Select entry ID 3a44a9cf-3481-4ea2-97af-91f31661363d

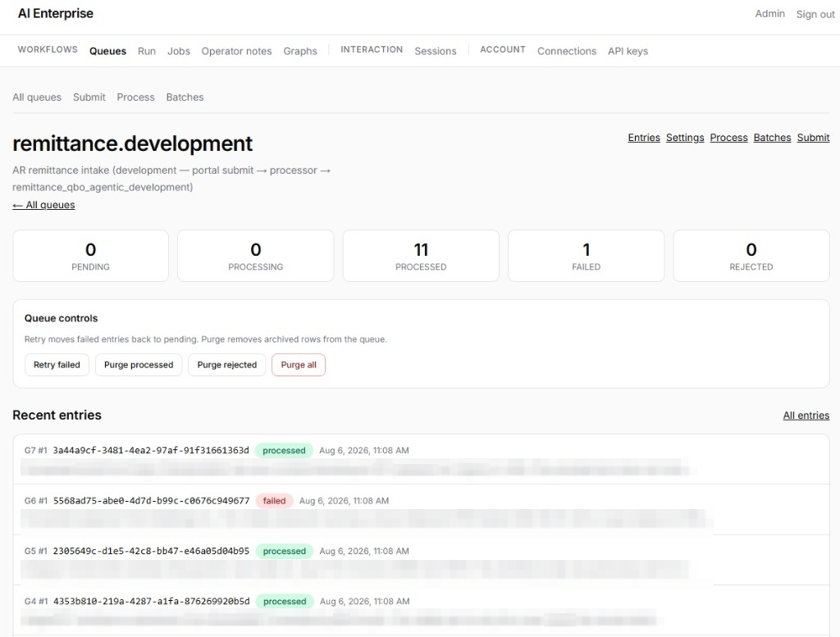(151, 450)
